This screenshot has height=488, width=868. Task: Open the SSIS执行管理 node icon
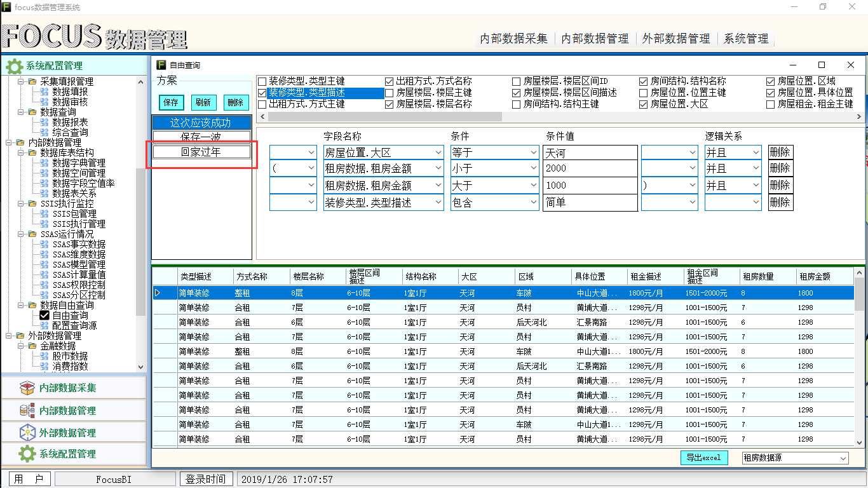(44, 224)
